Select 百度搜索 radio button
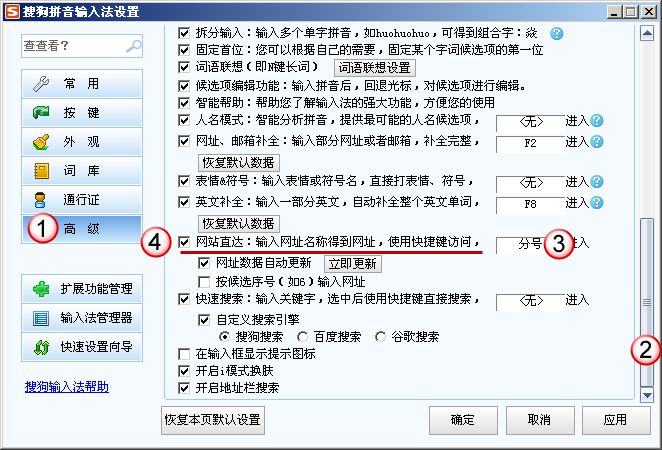Screen dimensions: 662x450 coord(303,337)
